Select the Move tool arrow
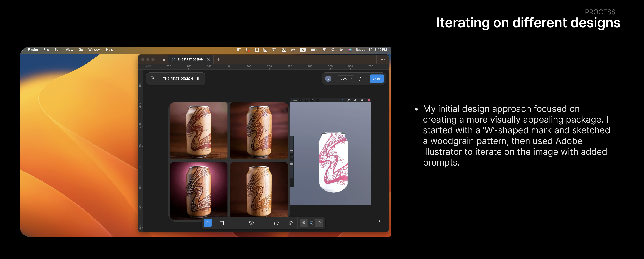 207,223
